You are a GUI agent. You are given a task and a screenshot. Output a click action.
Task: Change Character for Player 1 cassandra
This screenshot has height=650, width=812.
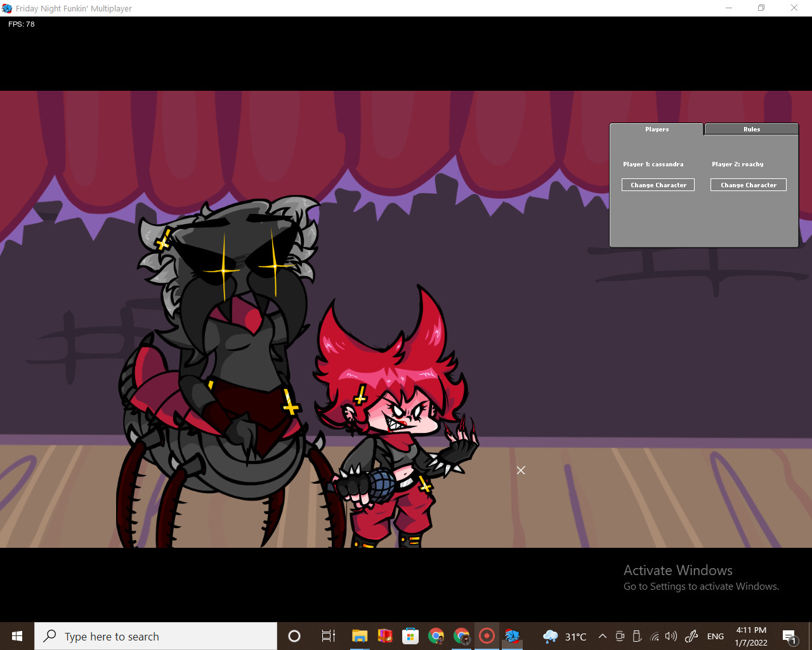658,185
